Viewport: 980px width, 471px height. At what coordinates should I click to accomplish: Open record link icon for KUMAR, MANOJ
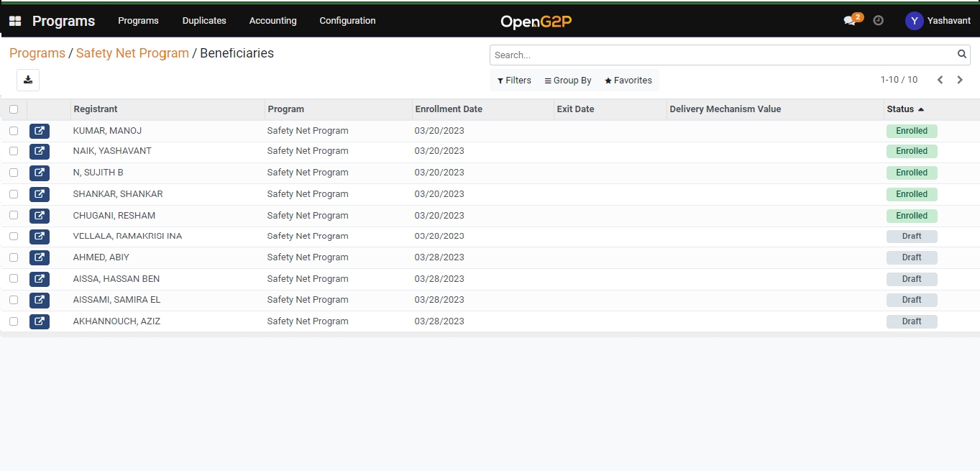pos(40,131)
